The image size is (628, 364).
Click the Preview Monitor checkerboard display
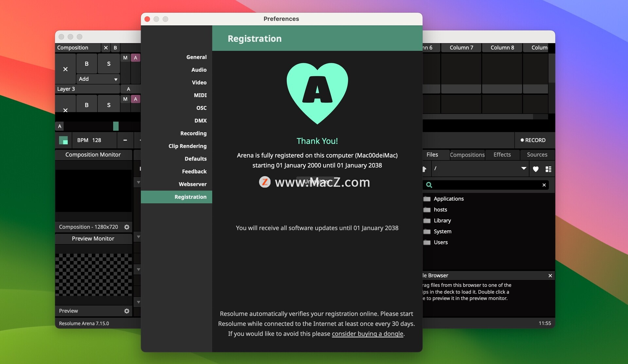pos(94,275)
